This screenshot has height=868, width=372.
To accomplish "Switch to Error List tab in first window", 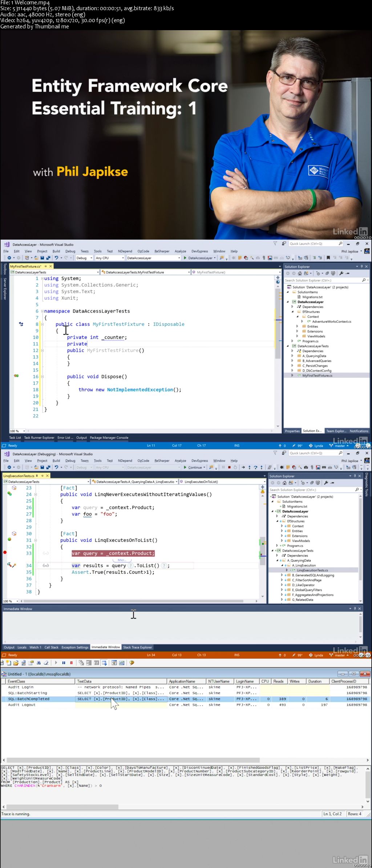I will click(65, 437).
